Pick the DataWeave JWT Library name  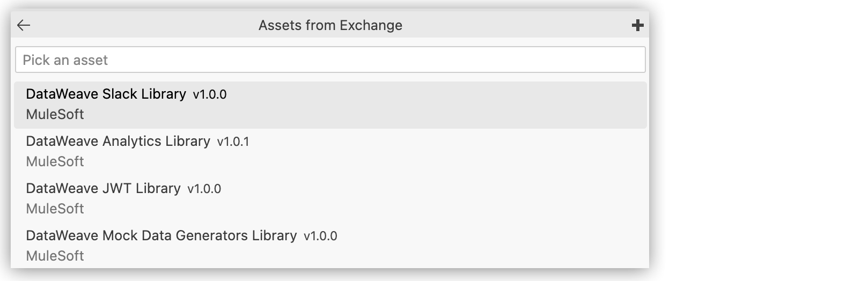tap(103, 188)
